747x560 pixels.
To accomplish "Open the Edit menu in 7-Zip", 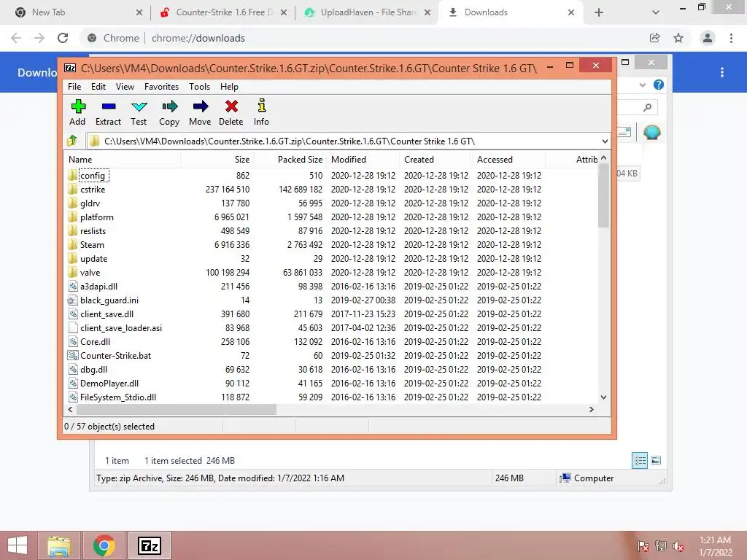I will tap(98, 87).
